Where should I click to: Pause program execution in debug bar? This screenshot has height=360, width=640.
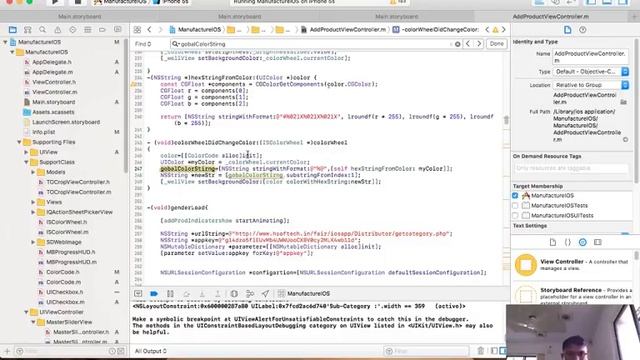170,293
